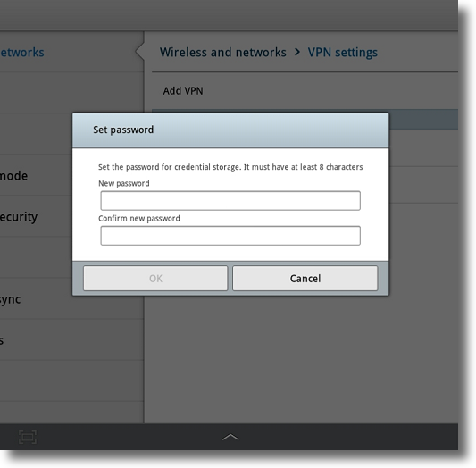The width and height of the screenshot is (476, 468).
Task: Click the OK button
Action: tap(155, 279)
